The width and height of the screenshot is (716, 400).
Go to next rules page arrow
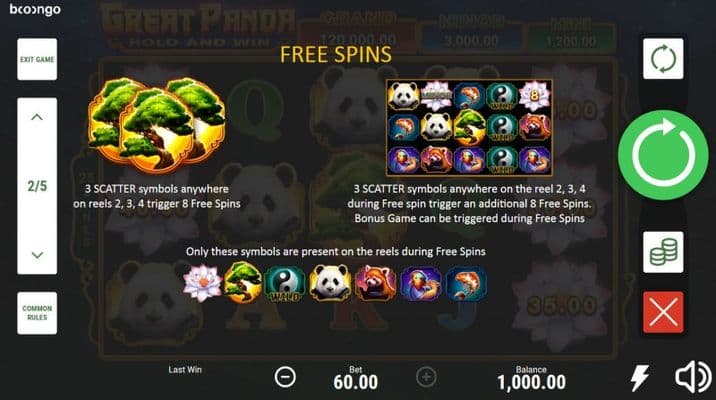[37, 255]
